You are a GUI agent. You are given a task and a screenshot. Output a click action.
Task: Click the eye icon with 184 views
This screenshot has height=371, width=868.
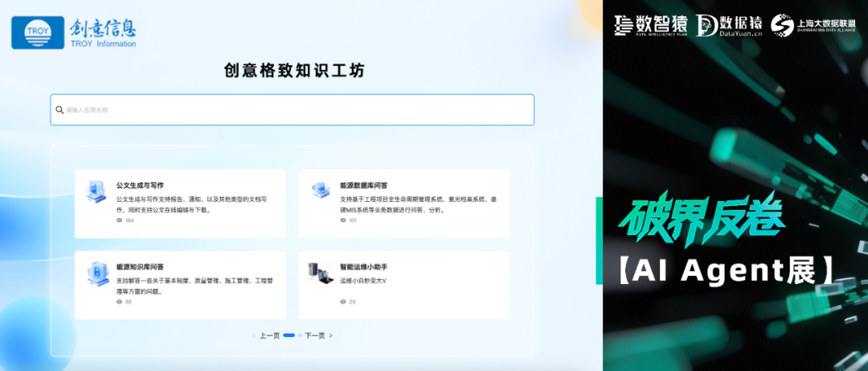(119, 221)
